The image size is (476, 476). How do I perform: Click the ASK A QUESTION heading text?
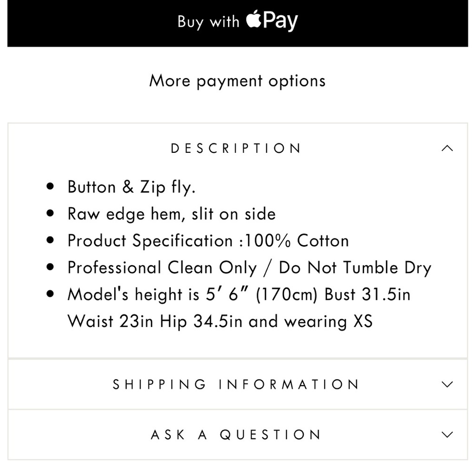[236, 434]
